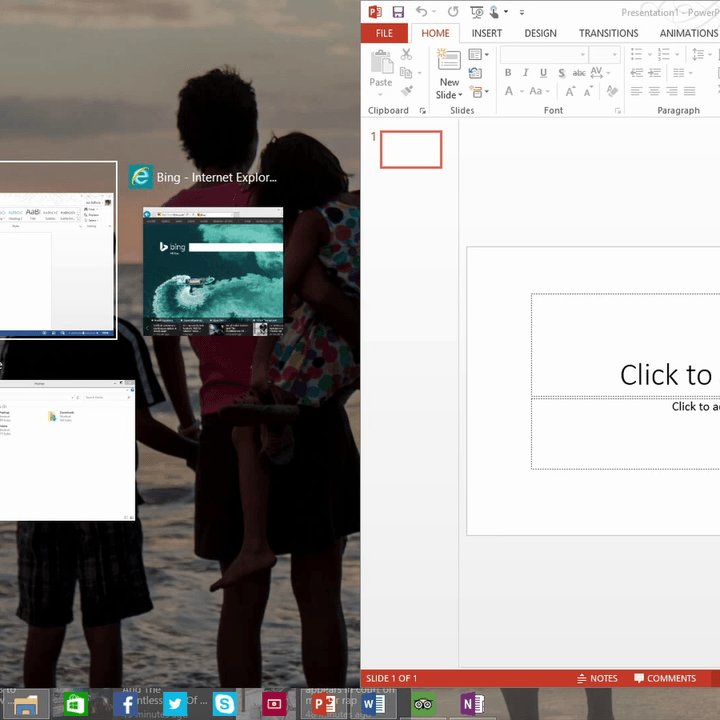Toggle Bold formatting
Screen dimensions: 720x720
pyautogui.click(x=508, y=73)
